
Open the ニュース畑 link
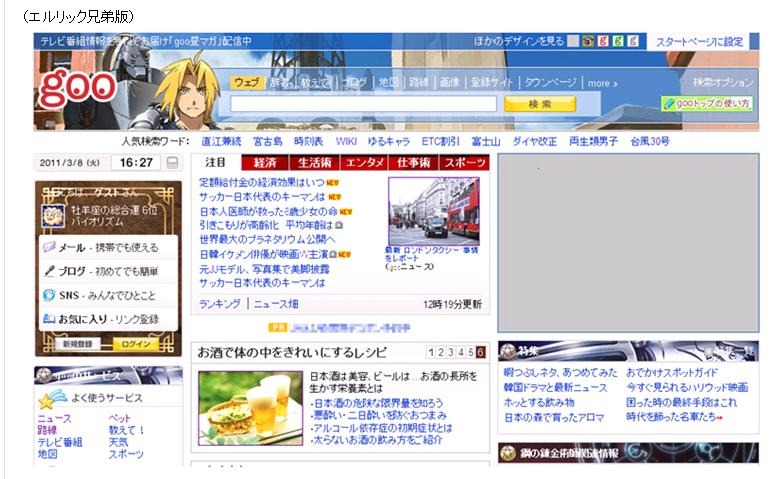point(276,304)
